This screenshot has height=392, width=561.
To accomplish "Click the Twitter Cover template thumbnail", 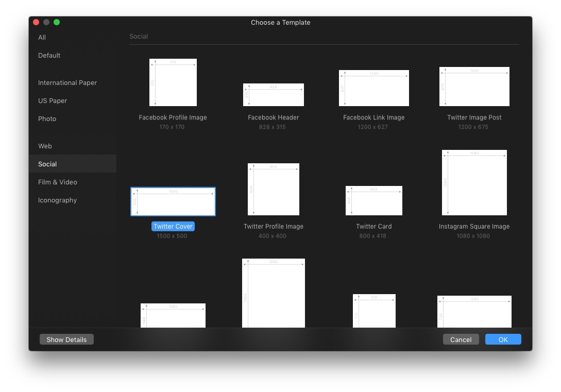I will click(173, 201).
